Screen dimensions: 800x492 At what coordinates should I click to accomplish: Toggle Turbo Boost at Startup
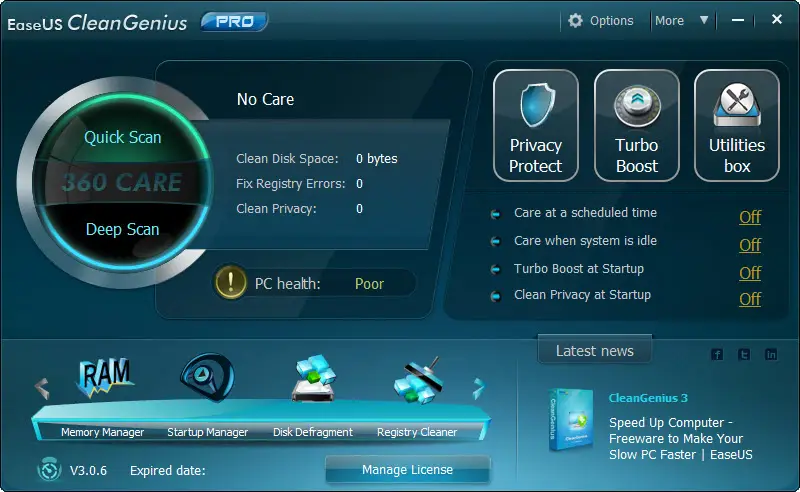[x=750, y=274]
